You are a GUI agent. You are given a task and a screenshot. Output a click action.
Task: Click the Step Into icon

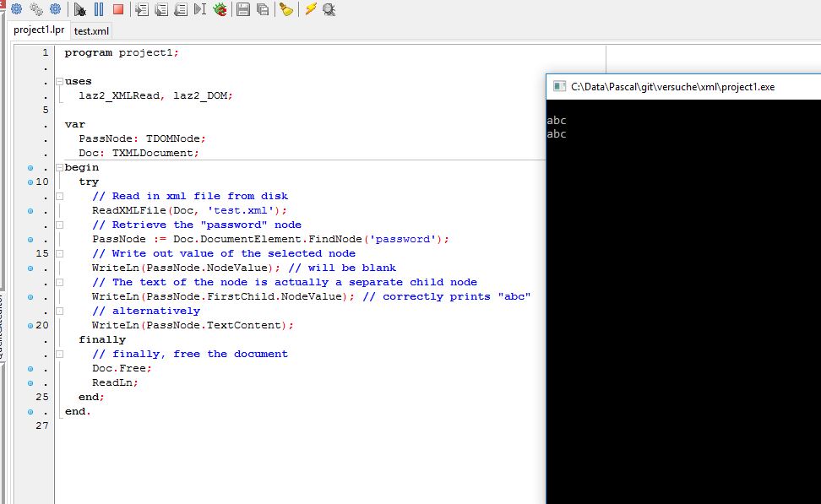point(141,9)
